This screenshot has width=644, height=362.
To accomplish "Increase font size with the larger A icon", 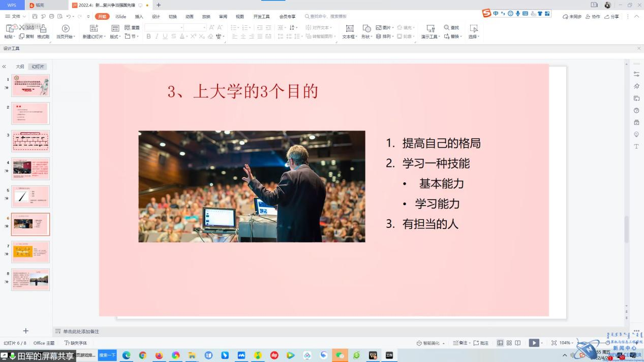I will click(211, 27).
